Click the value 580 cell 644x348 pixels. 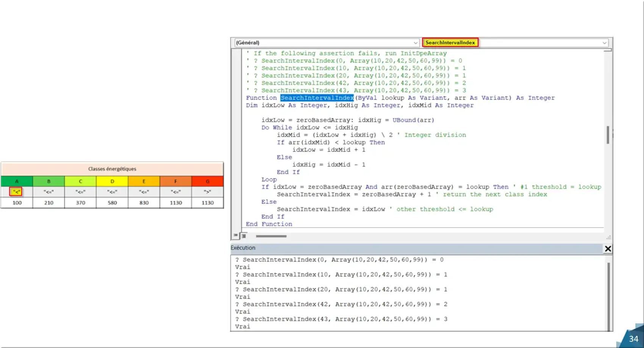point(112,203)
